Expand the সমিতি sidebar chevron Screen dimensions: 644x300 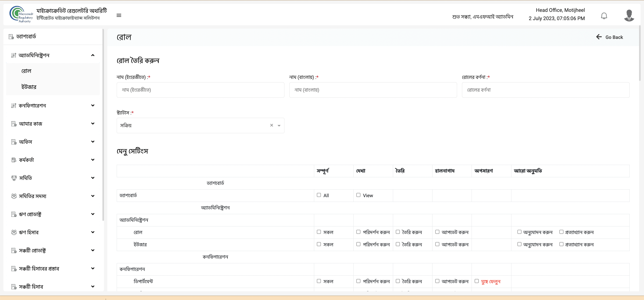(x=93, y=178)
